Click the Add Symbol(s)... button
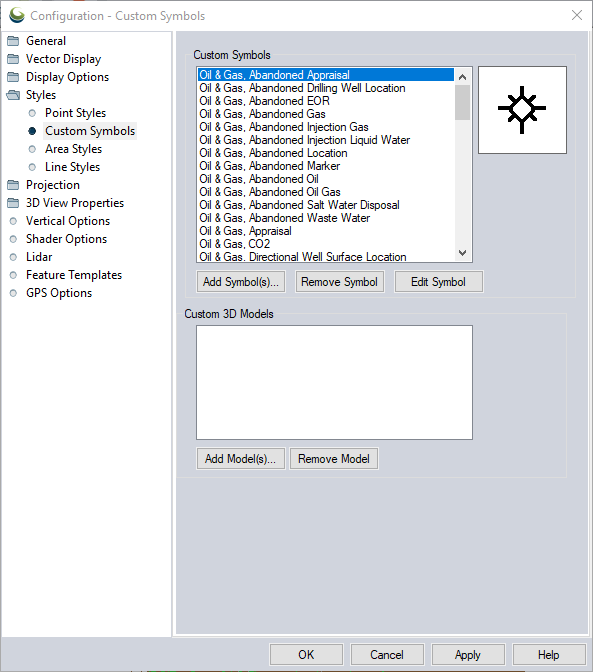The width and height of the screenshot is (593, 672). pos(241,282)
